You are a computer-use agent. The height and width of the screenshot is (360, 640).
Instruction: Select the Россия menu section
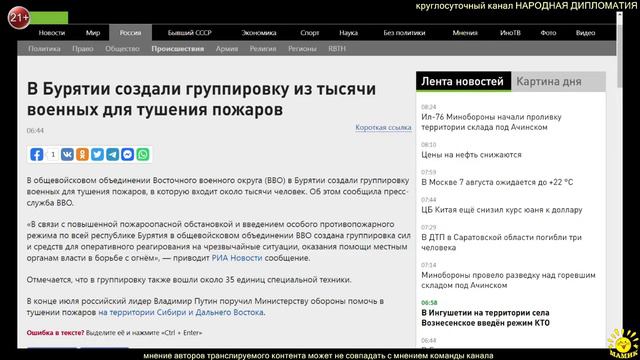[131, 33]
